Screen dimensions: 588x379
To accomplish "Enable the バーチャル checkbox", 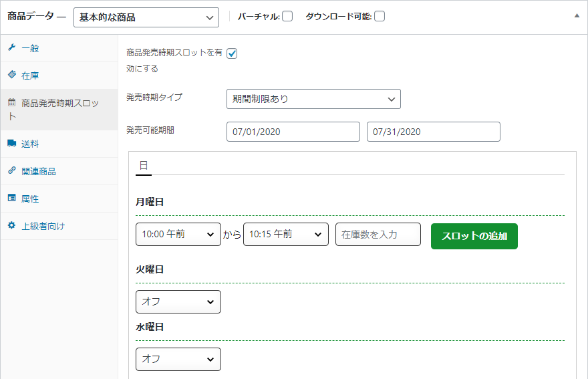I will (x=287, y=16).
